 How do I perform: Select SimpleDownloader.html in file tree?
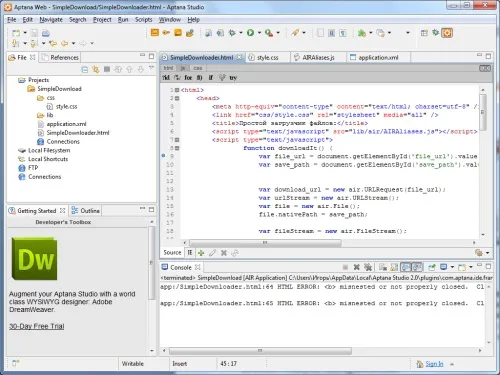pyautogui.click(x=78, y=133)
